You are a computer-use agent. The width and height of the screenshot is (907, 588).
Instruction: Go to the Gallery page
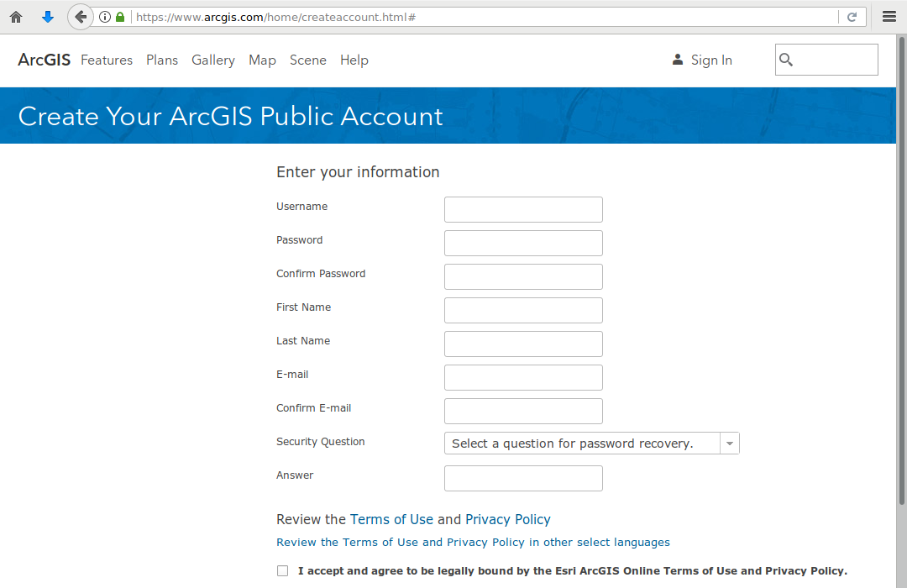coord(212,60)
